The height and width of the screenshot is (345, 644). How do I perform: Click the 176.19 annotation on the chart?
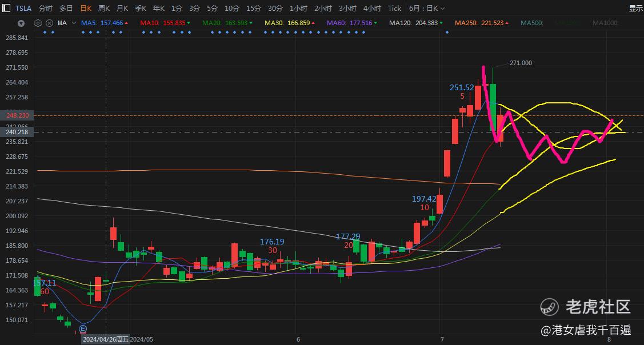coord(272,242)
